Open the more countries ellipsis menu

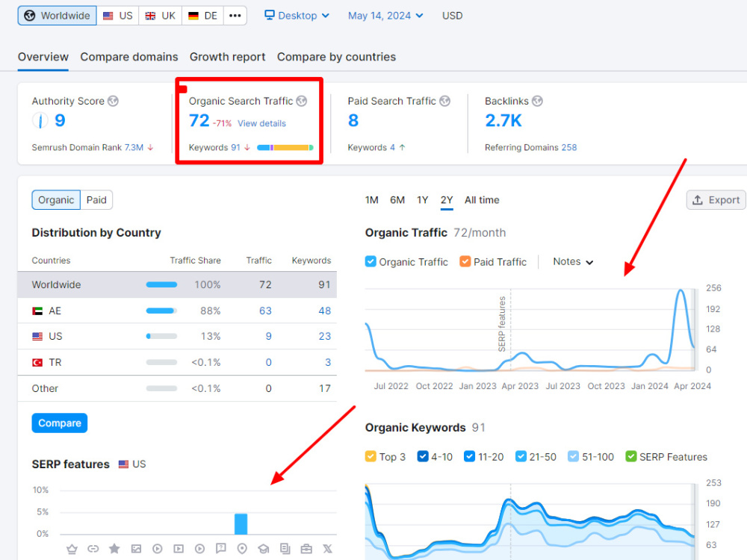click(x=235, y=16)
